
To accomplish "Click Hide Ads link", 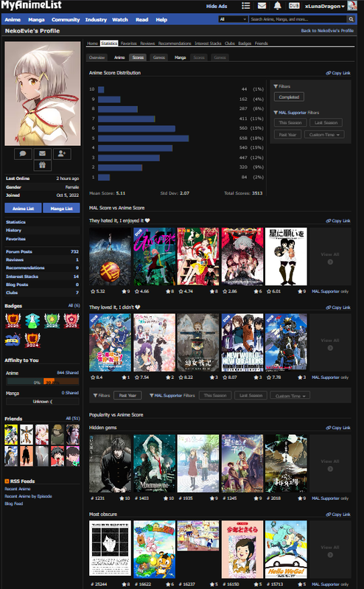I will pyautogui.click(x=217, y=7).
